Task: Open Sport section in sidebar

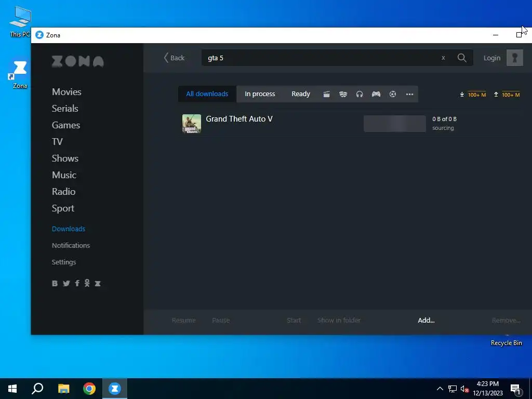Action: click(x=63, y=208)
